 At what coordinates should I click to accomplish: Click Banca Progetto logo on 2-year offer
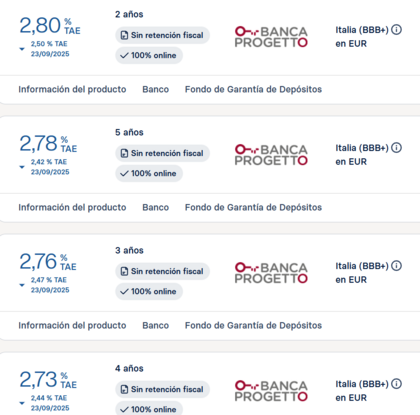(271, 37)
